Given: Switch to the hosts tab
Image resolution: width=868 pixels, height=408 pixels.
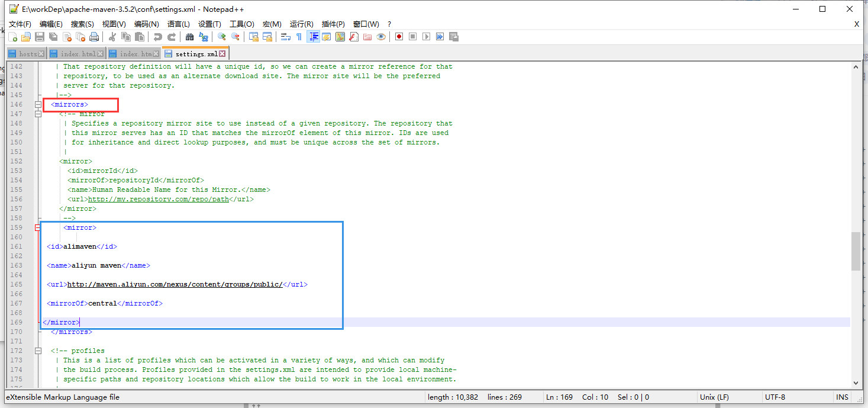Looking at the screenshot, I should 27,54.
